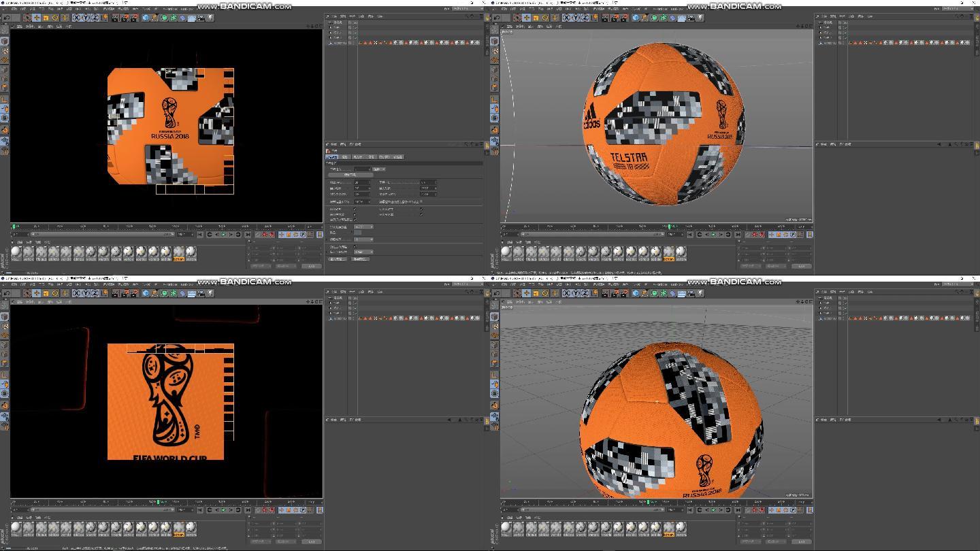This screenshot has width=980, height=551.
Task: Toggle first right-column checkbox, attribute panel
Action: (x=421, y=209)
